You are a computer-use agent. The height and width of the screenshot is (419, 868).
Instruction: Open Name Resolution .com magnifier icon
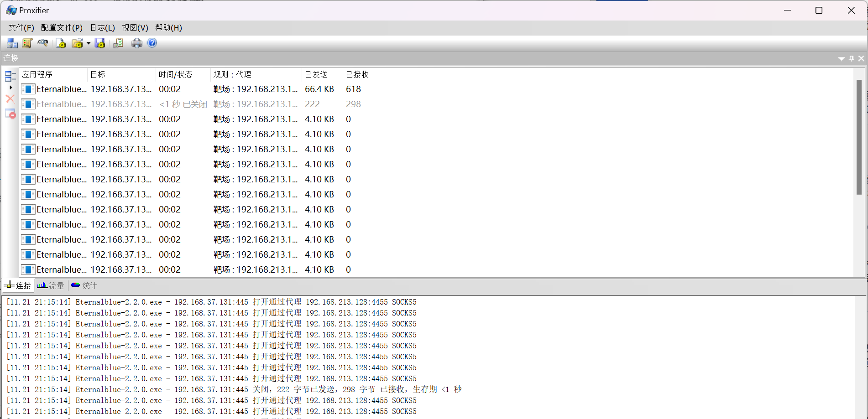43,43
